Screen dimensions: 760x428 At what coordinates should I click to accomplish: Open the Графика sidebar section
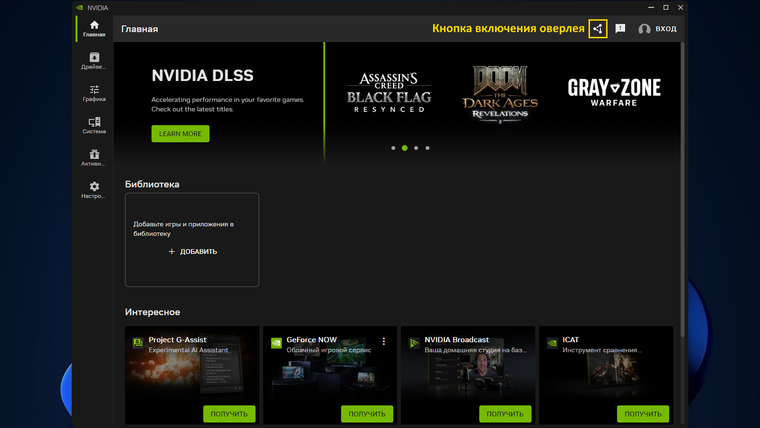pos(94,94)
